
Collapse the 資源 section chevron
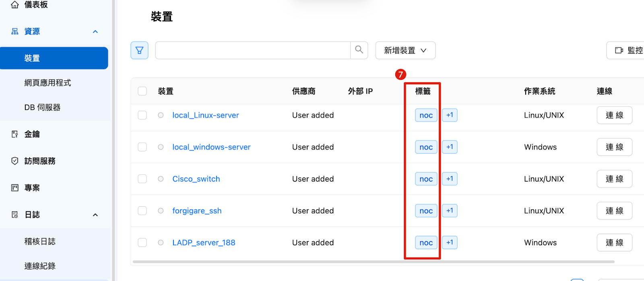click(x=95, y=32)
